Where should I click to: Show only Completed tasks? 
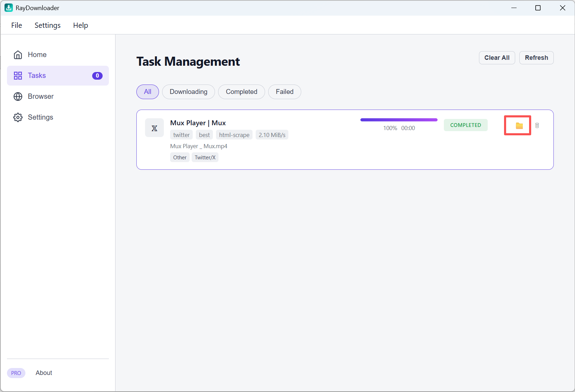[241, 92]
